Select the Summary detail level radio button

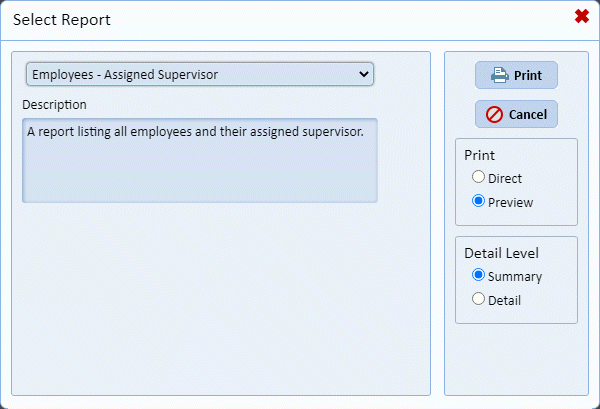coord(479,275)
